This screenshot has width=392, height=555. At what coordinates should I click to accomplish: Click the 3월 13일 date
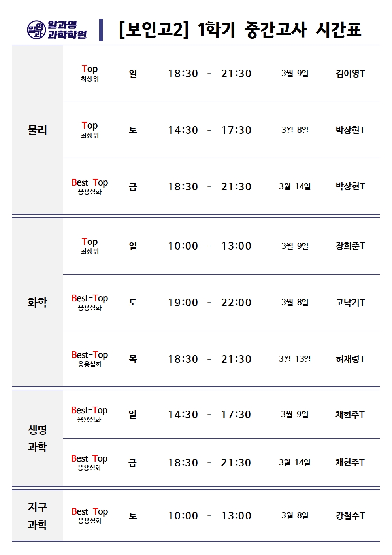[295, 359]
